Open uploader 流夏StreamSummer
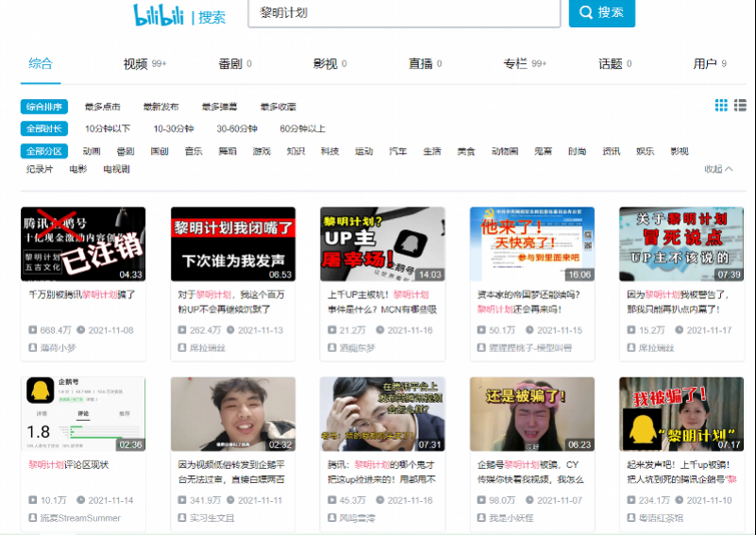The height and width of the screenshot is (535, 756). click(80, 518)
